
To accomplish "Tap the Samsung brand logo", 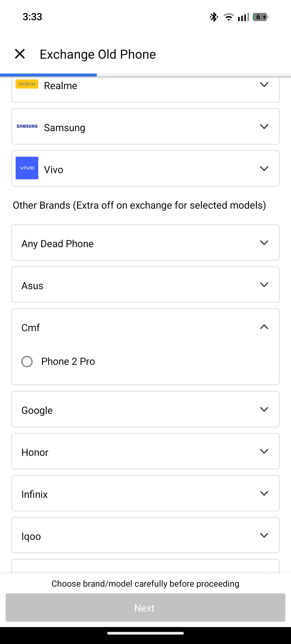I will click(x=27, y=126).
